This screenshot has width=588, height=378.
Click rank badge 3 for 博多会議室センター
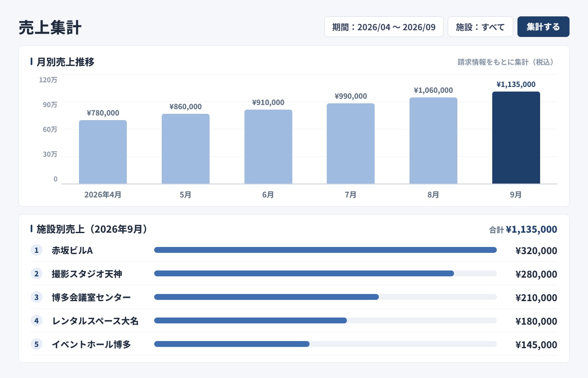pos(37,297)
